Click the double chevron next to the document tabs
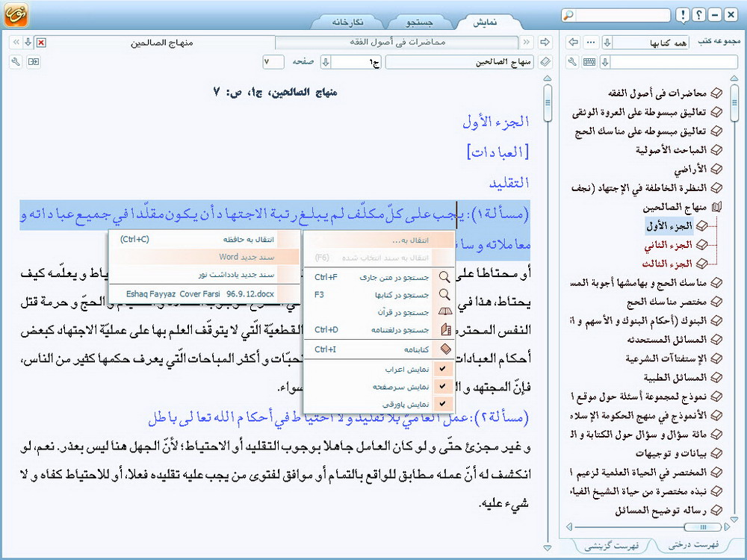This screenshot has height=560, width=747. [x=527, y=42]
